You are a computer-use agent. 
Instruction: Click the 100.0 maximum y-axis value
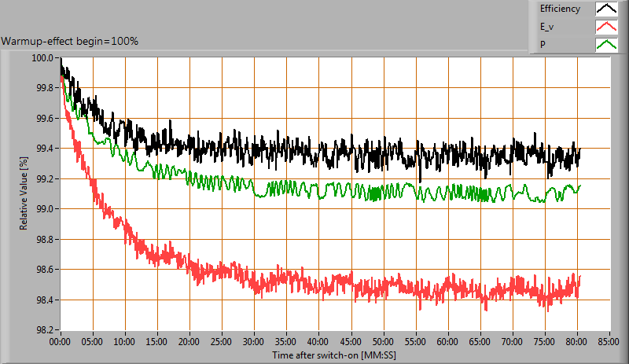[x=42, y=58]
